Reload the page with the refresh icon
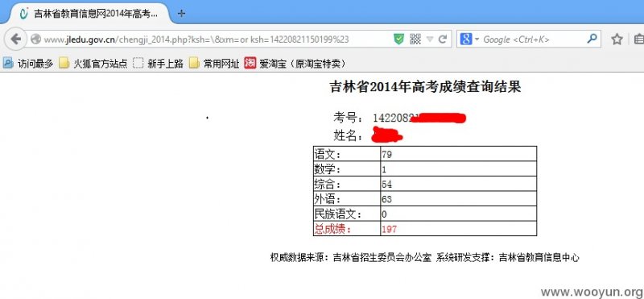The width and height of the screenshot is (644, 299). pos(442,39)
